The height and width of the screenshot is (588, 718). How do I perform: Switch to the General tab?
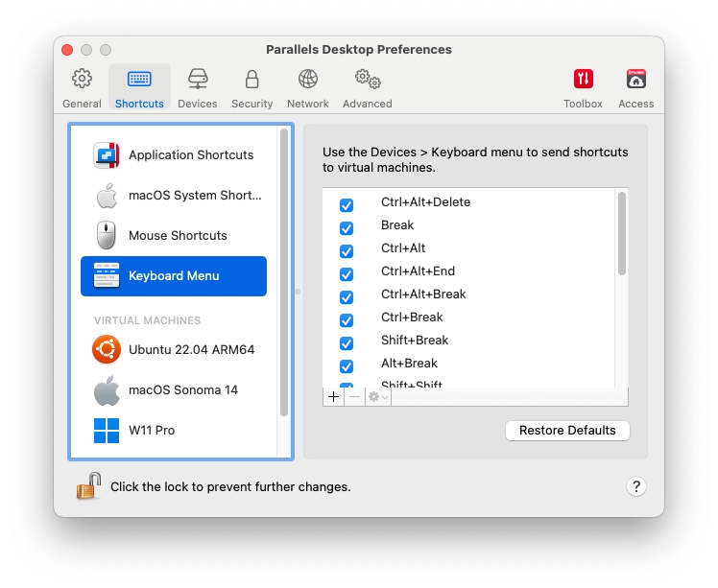[82, 86]
